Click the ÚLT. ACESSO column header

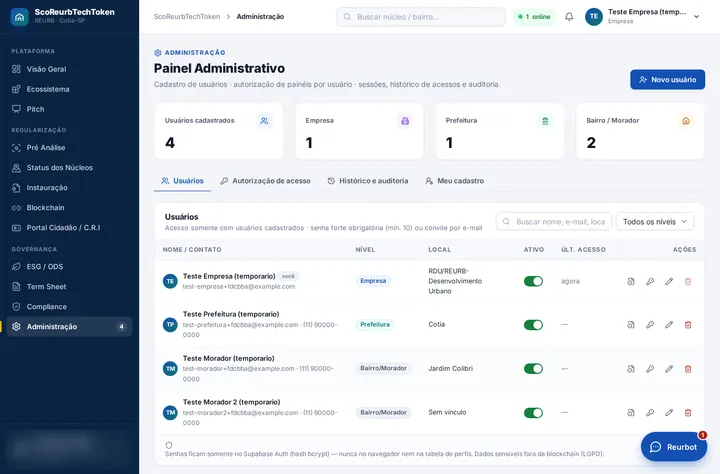click(x=583, y=249)
